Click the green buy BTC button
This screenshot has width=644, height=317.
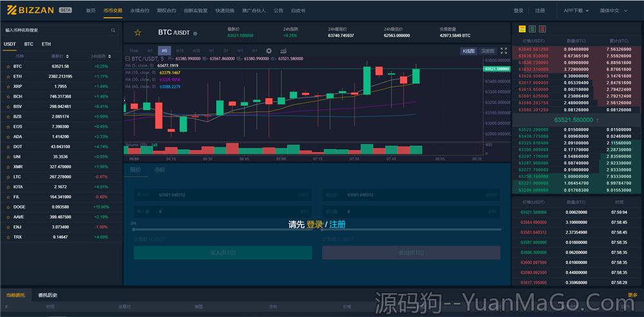point(223,253)
